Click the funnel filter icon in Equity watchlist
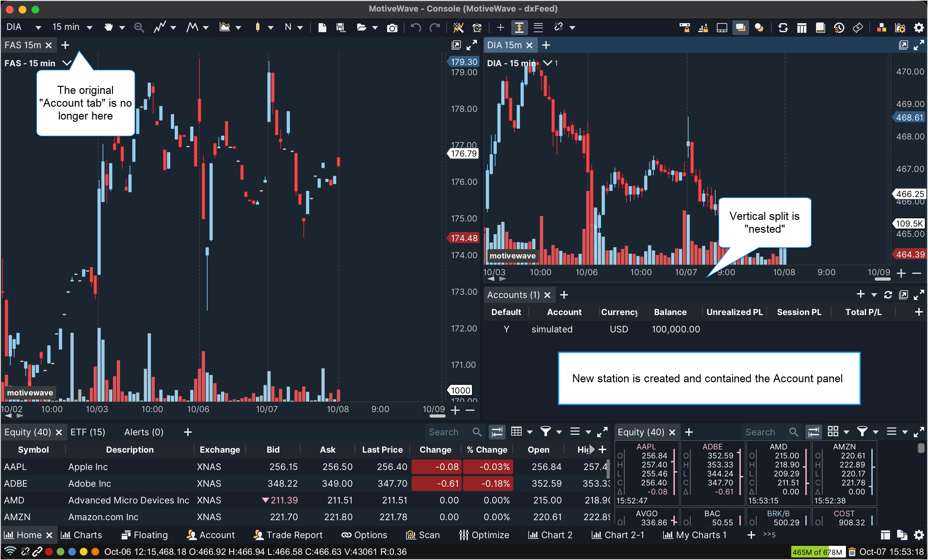 click(x=545, y=432)
